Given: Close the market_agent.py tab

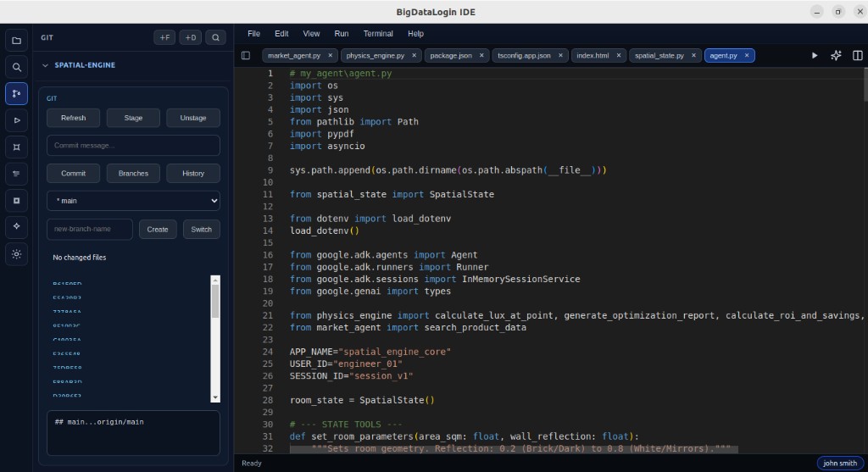Looking at the screenshot, I should [330, 55].
